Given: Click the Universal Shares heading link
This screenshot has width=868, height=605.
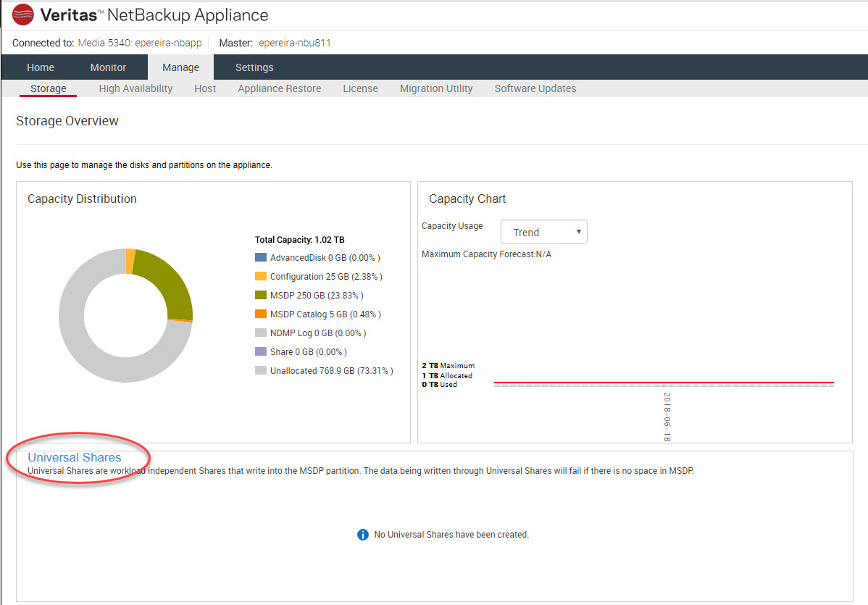Looking at the screenshot, I should (x=74, y=457).
